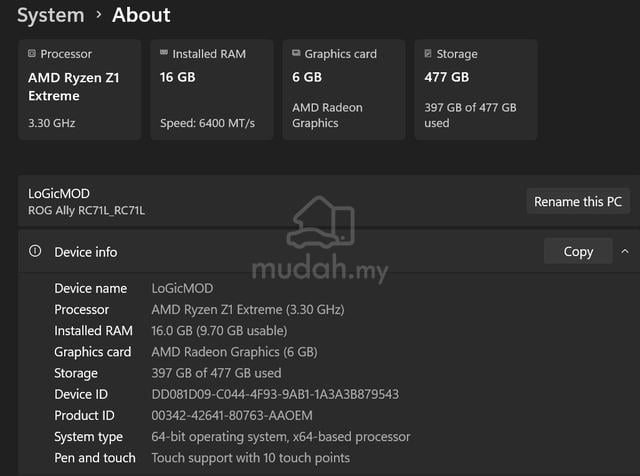
Task: Select Storage value 397 GB of 477 GB used
Action: tap(216, 373)
